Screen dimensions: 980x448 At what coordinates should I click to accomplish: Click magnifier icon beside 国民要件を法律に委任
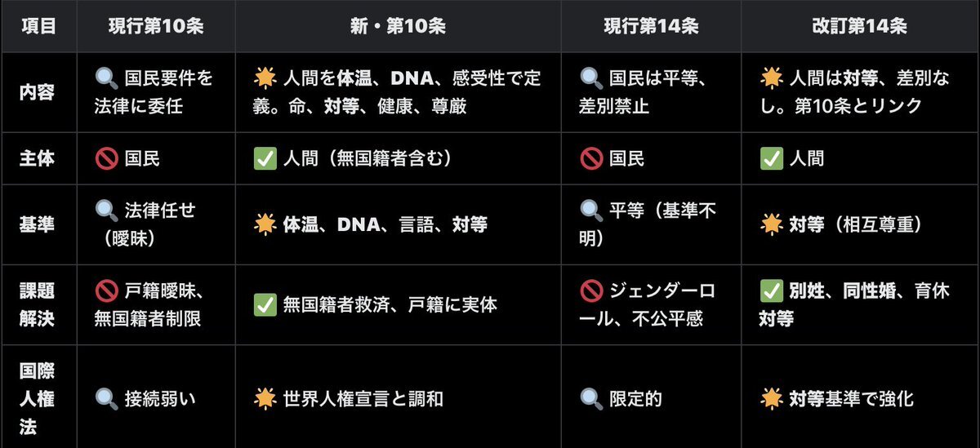click(106, 79)
